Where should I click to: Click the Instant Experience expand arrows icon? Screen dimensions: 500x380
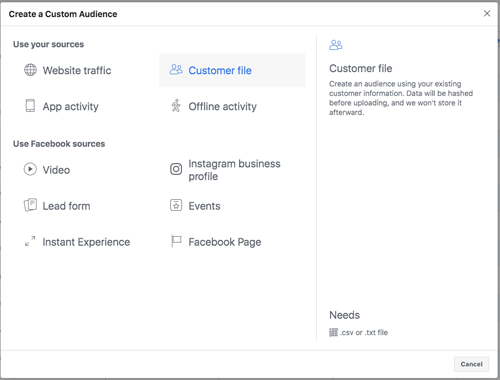(30, 241)
